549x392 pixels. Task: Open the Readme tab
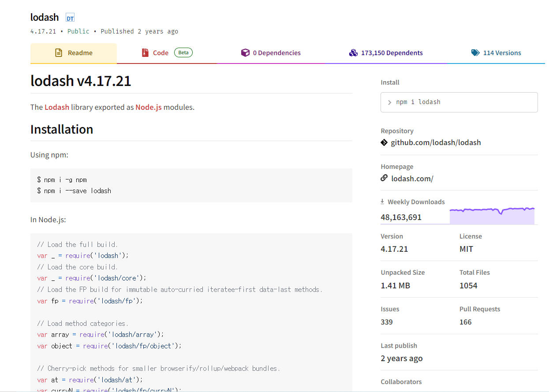pos(74,53)
